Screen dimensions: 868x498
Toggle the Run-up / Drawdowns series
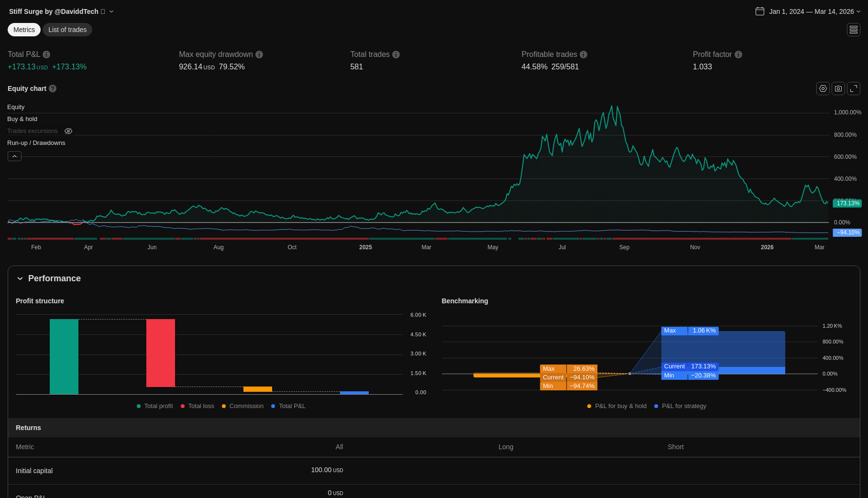[x=36, y=143]
